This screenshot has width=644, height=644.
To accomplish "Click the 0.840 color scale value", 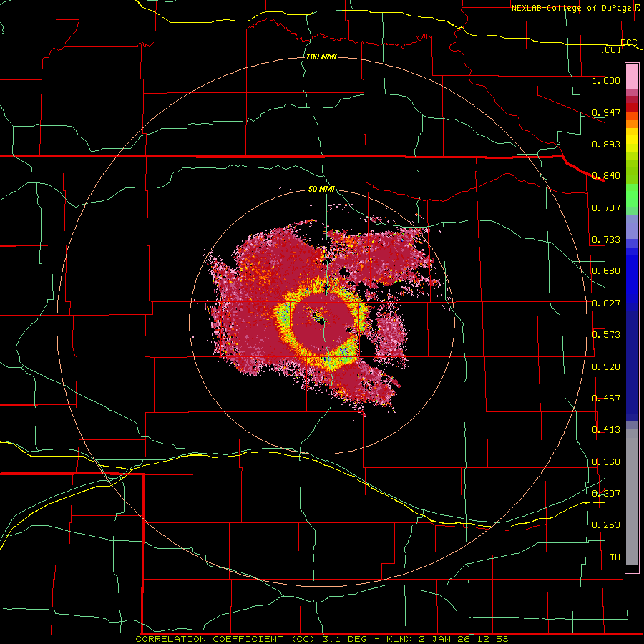I will pyautogui.click(x=606, y=176).
